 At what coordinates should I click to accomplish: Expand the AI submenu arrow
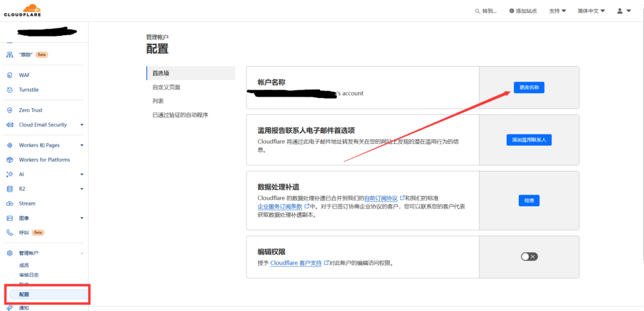pos(82,175)
